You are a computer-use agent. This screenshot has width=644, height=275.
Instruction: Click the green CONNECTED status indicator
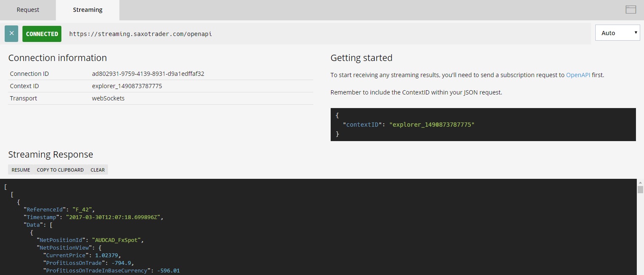[41, 33]
